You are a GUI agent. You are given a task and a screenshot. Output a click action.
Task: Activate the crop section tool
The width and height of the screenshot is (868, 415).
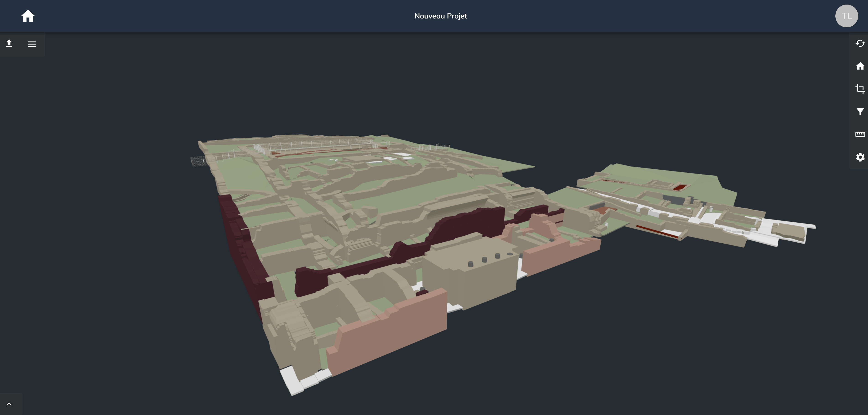[860, 89]
